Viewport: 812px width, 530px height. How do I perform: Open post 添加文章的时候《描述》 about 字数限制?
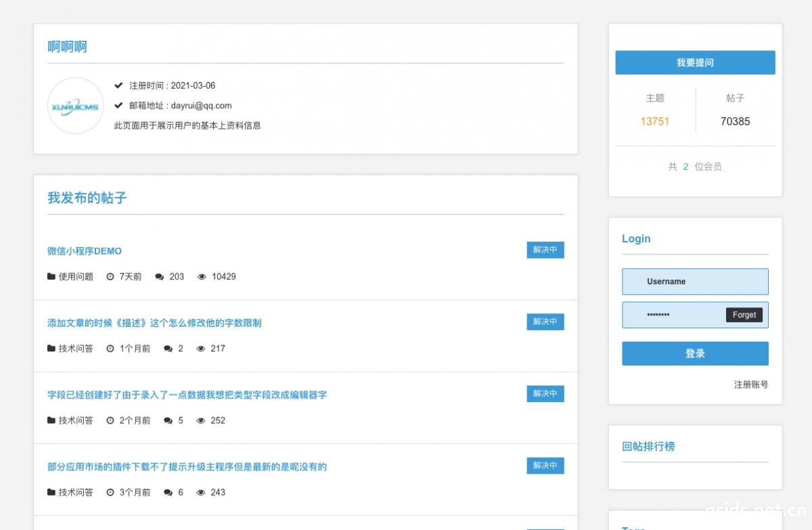tap(154, 323)
